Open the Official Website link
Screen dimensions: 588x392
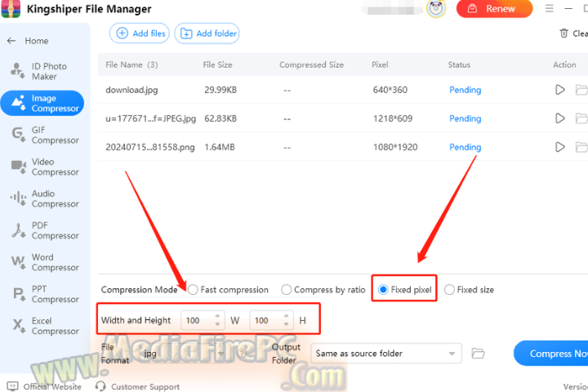tap(44, 386)
